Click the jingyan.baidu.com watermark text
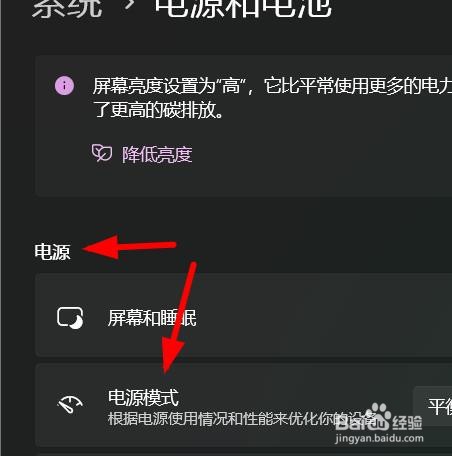This screenshot has width=452, height=456. pyautogui.click(x=379, y=438)
